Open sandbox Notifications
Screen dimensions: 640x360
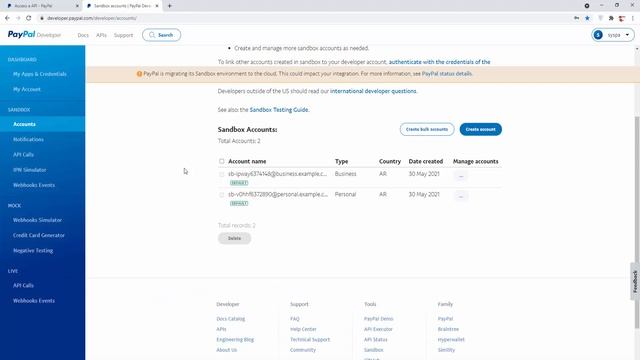(x=28, y=139)
